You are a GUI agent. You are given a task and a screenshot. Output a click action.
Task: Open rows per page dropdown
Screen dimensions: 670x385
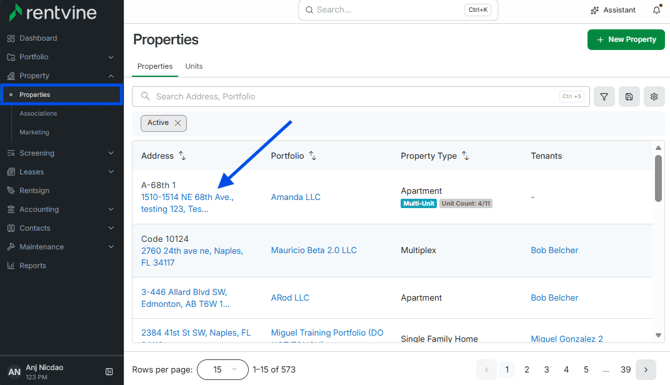(x=223, y=370)
